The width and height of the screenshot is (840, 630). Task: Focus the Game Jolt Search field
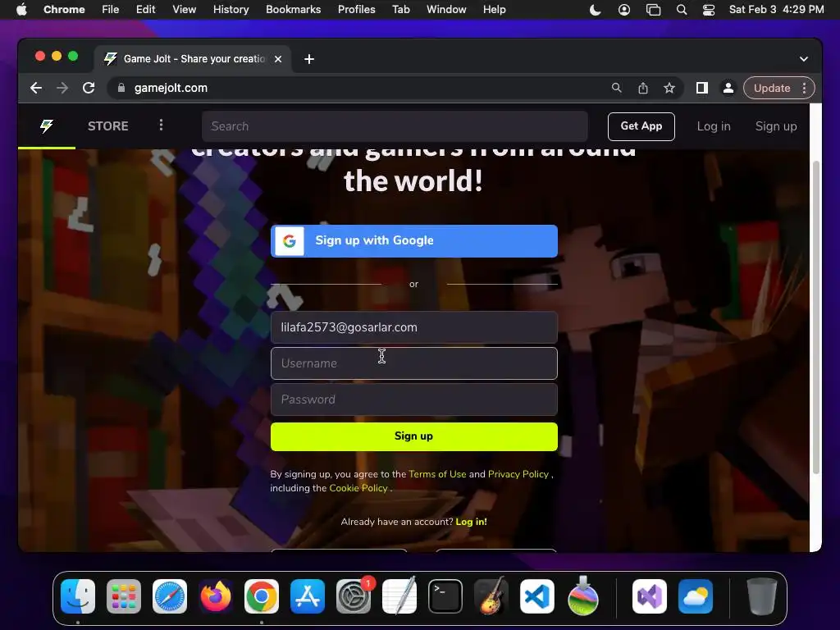[395, 126]
